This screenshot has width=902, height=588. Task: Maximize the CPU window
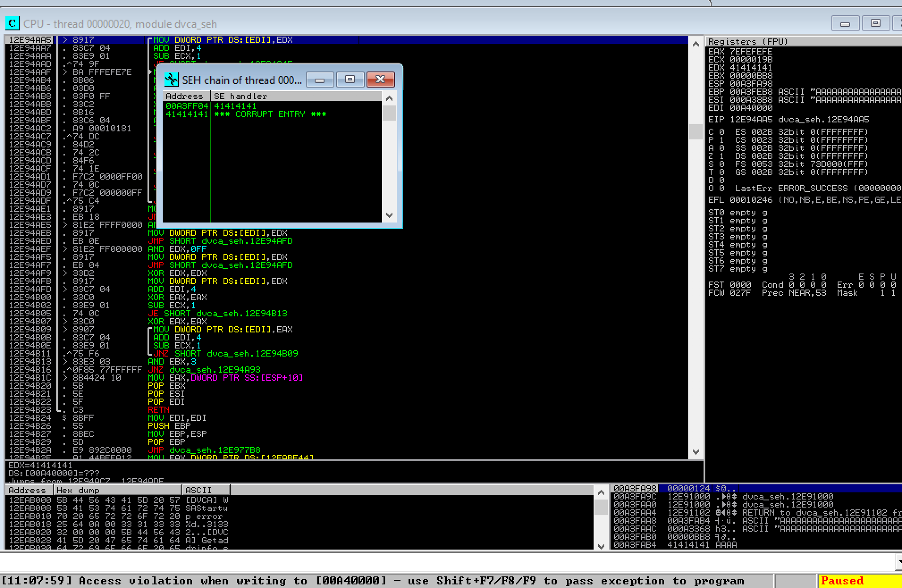[x=875, y=23]
